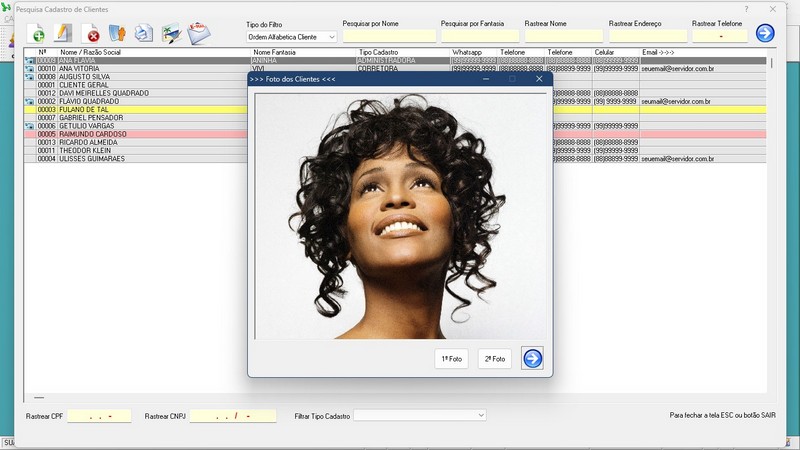Click photo indicator icon on ANA FLAVIA row

click(x=30, y=61)
